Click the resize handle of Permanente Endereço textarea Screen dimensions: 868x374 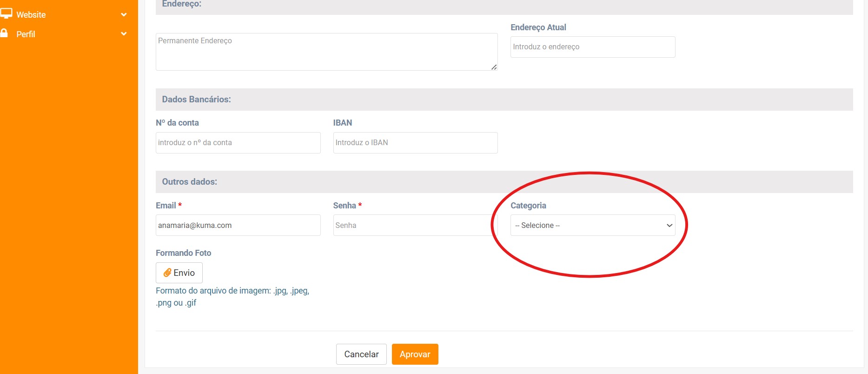494,67
